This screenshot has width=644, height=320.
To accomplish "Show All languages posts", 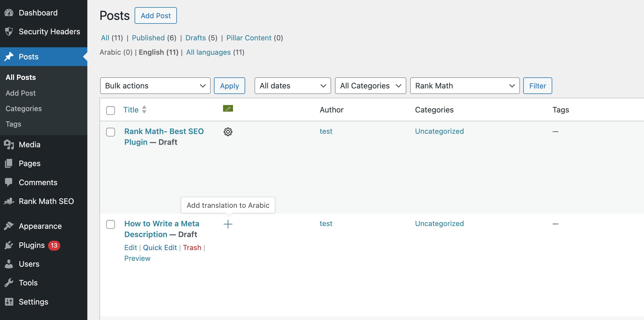I will 208,52.
